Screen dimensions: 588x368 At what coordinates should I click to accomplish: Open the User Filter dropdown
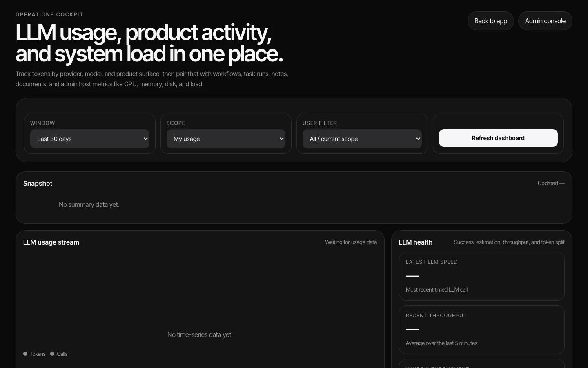[362, 139]
